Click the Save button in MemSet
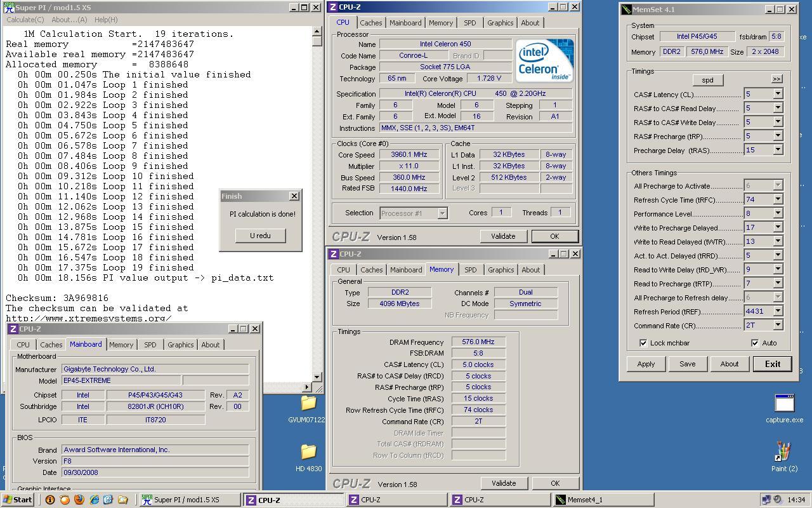 [x=688, y=364]
